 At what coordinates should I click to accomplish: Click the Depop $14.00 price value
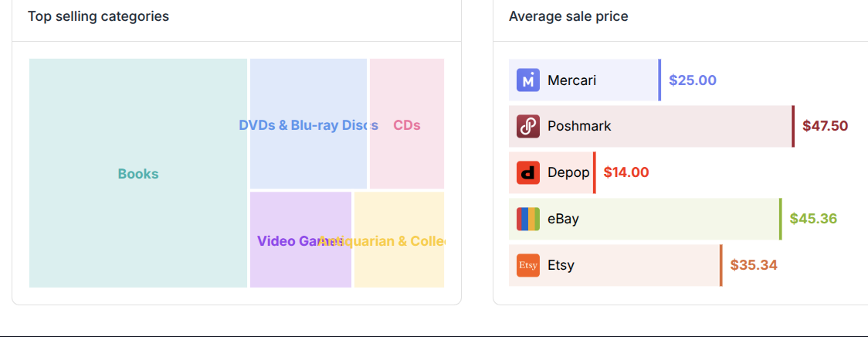point(626,172)
